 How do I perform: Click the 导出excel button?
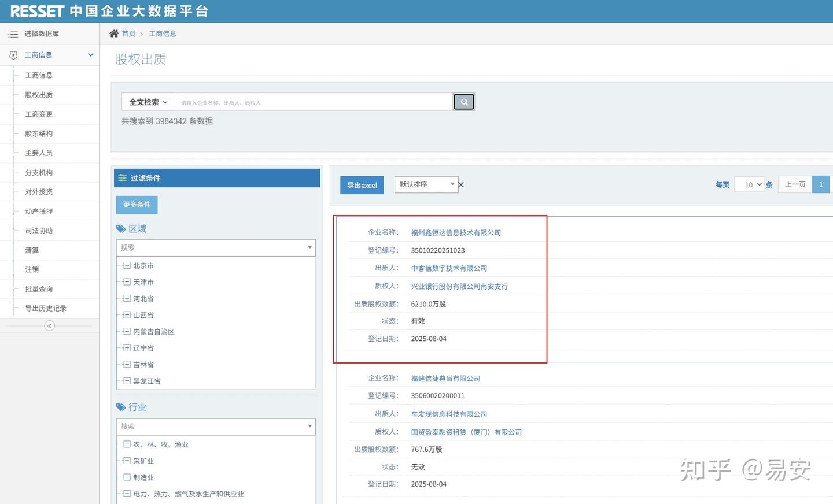pos(362,185)
